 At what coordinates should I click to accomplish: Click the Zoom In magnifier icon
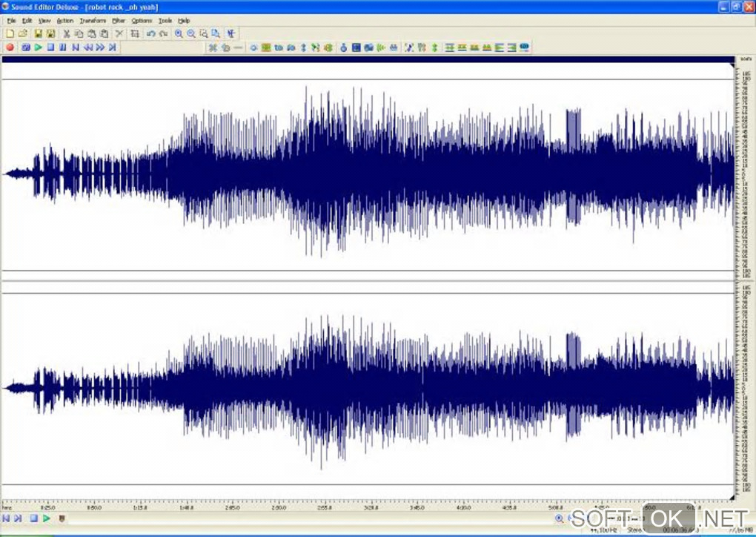[179, 33]
